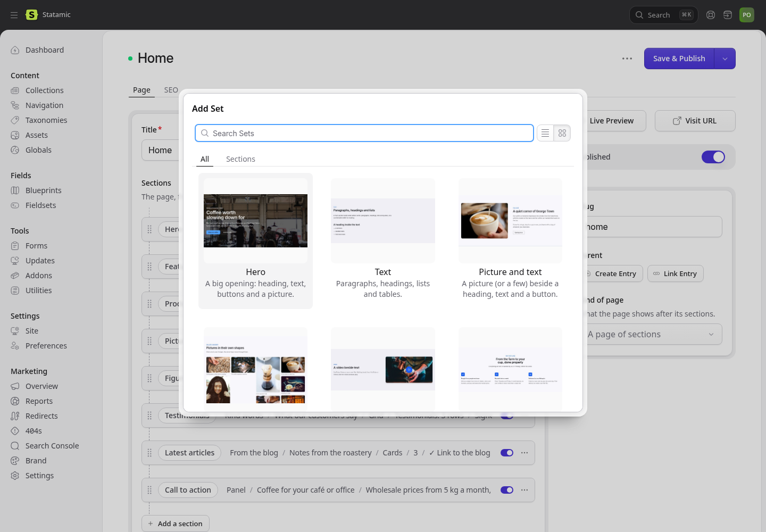Switch Add Set to list view

pyautogui.click(x=545, y=133)
